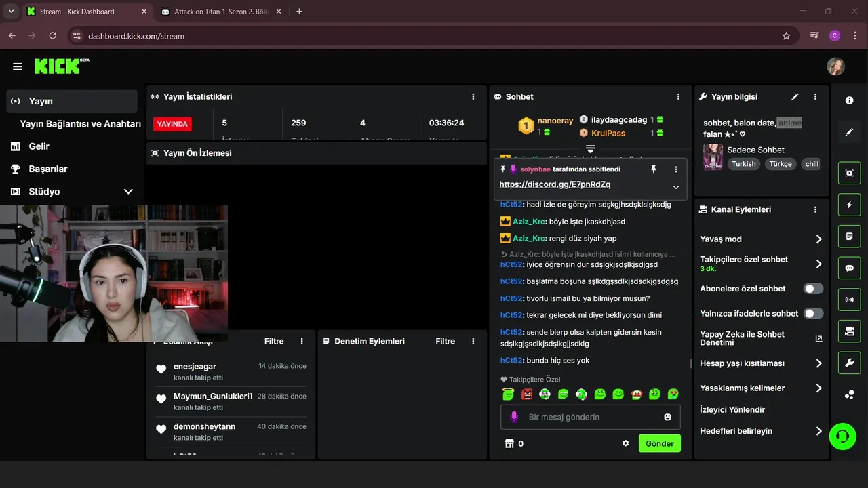This screenshot has width=868, height=488.
Task: Open Kanal Eylemleri three-dot menu
Action: [815, 210]
